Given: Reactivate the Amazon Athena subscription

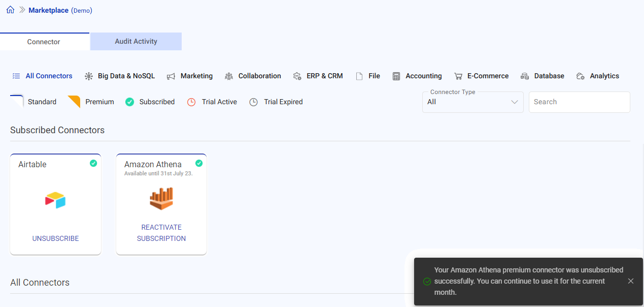Looking at the screenshot, I should click(161, 232).
